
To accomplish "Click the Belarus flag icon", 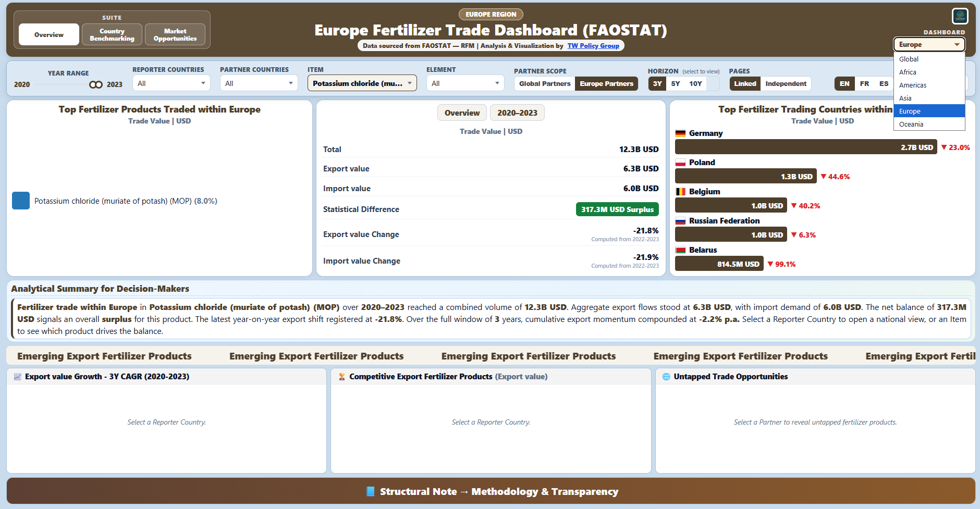I will (x=680, y=250).
